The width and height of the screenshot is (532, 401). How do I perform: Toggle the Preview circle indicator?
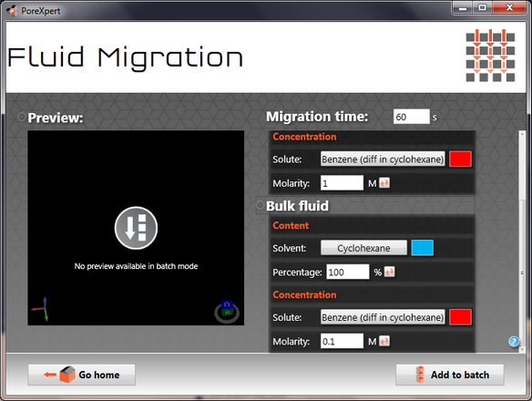[x=22, y=117]
